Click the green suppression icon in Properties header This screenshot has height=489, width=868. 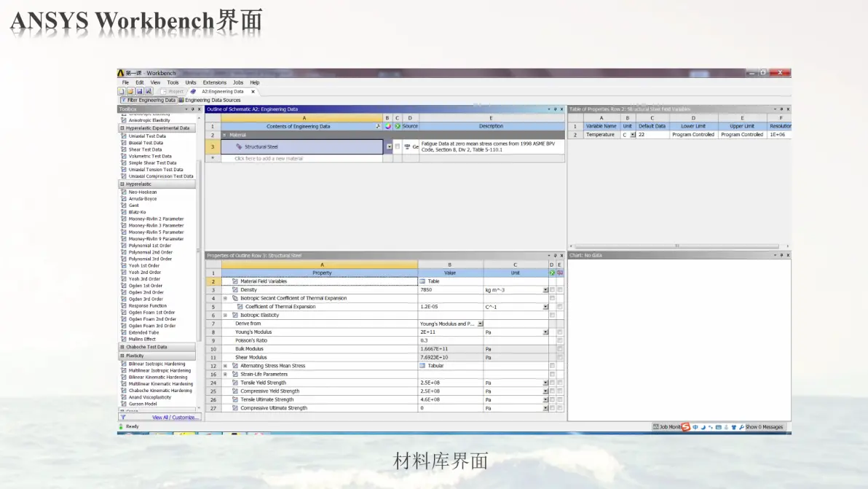(x=552, y=273)
